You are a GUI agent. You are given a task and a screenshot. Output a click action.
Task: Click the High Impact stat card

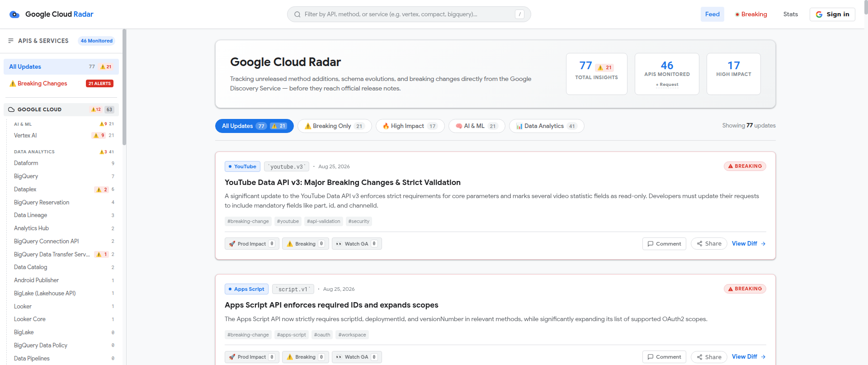734,74
